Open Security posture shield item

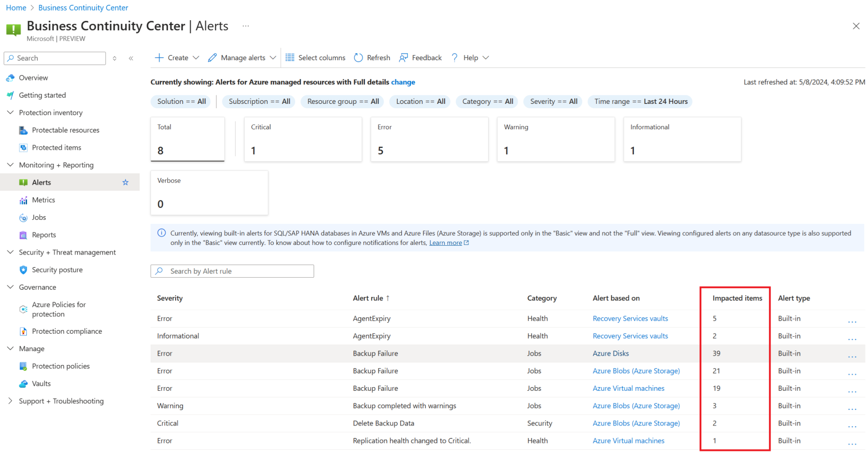tap(57, 270)
